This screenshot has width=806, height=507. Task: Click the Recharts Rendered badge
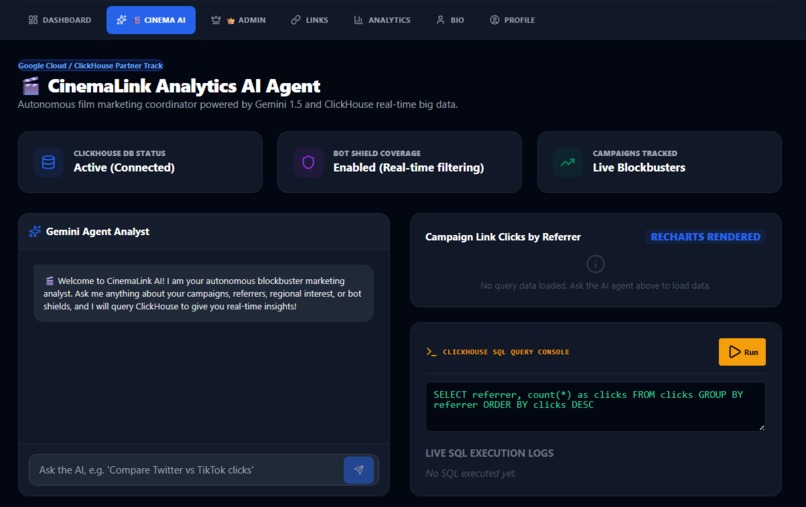(705, 237)
